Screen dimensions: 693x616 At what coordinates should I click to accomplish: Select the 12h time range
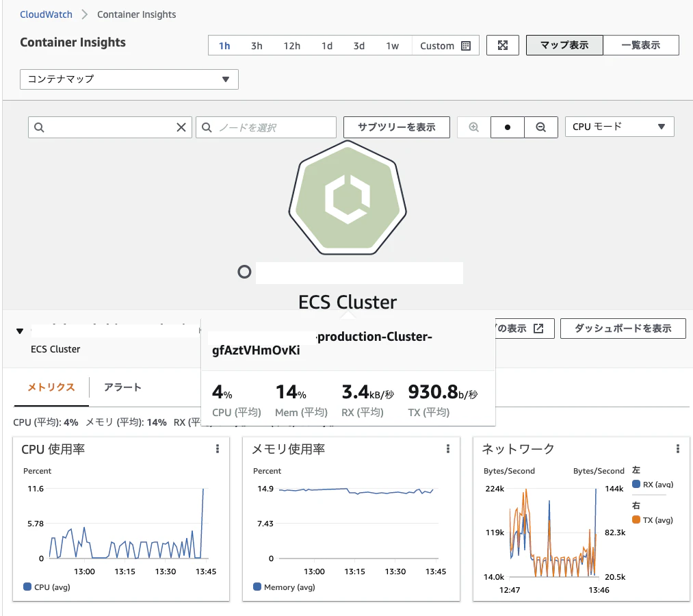291,46
